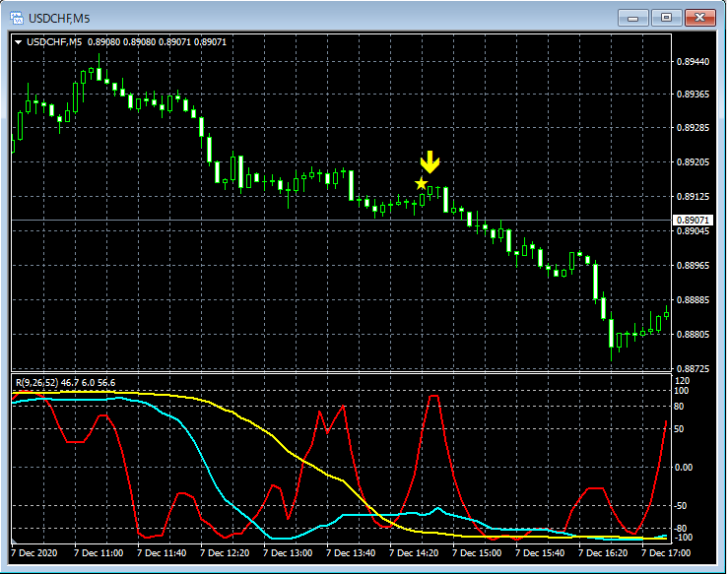Minimize the USDCHF,M5 chart window
728x574 pixels.
tap(636, 17)
